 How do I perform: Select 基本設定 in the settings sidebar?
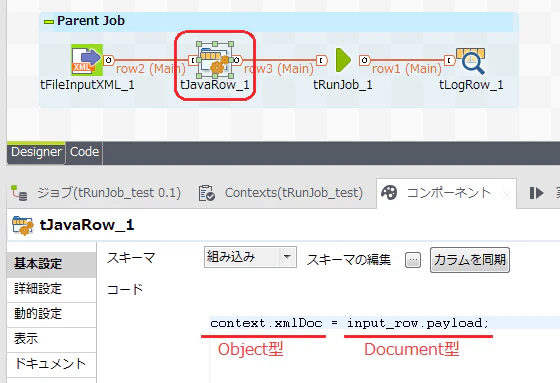click(51, 264)
